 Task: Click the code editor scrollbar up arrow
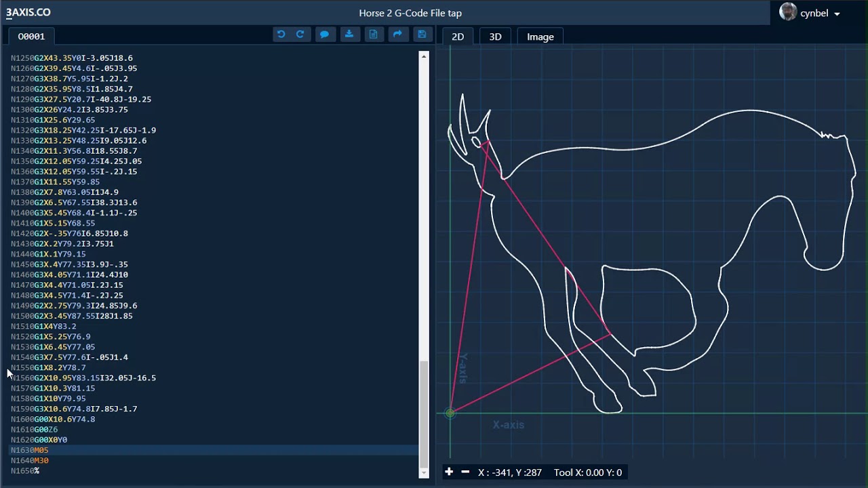[424, 56]
